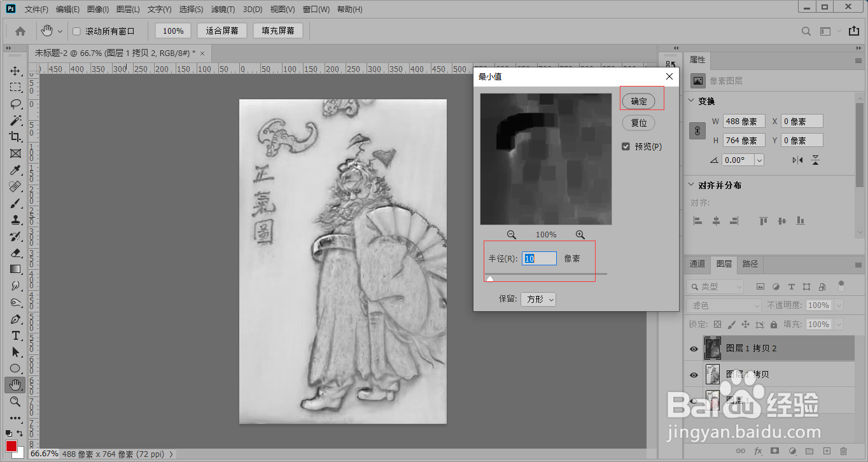Open the 滤色 blend mode dropdown
The width and height of the screenshot is (868, 462).
tap(725, 305)
